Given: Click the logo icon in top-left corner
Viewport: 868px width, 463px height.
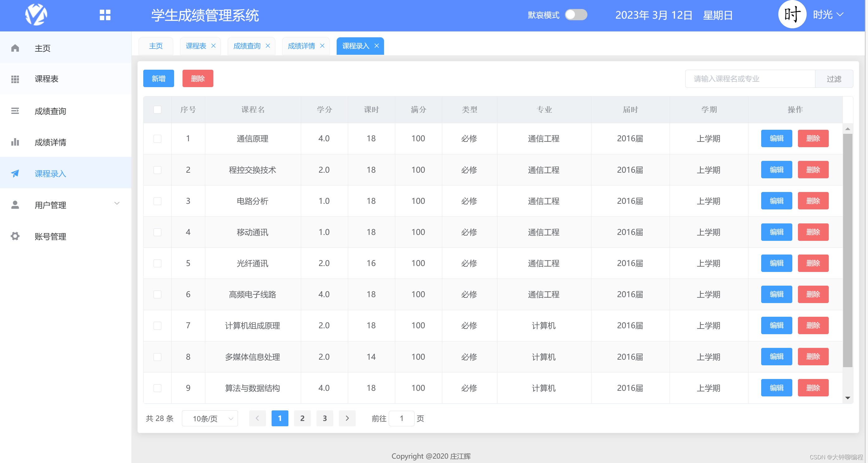Looking at the screenshot, I should [x=36, y=15].
